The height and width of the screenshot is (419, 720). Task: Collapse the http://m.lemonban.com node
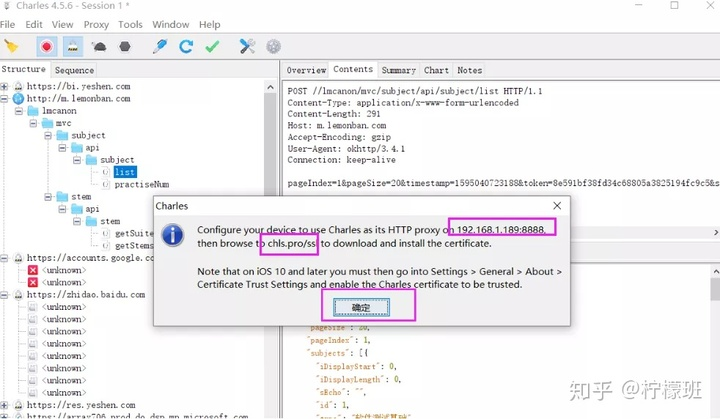(x=4, y=99)
